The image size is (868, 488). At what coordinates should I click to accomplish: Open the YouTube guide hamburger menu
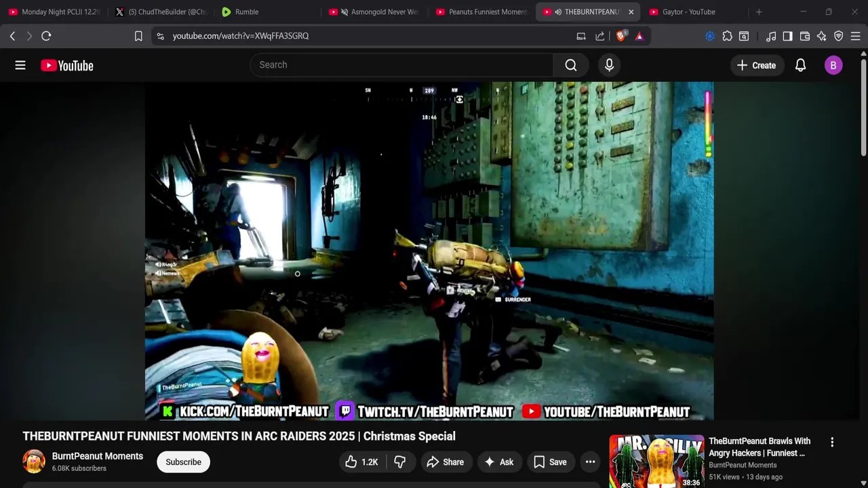click(x=20, y=65)
